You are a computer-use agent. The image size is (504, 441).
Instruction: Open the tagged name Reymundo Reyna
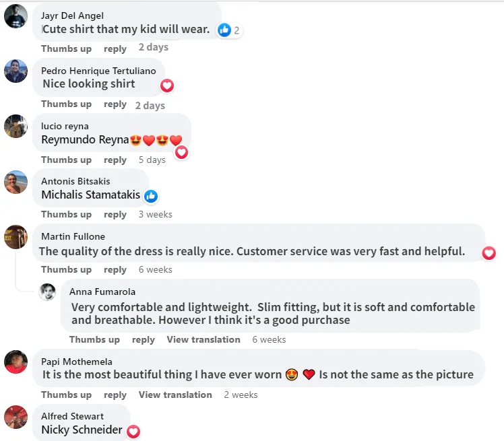tap(85, 140)
